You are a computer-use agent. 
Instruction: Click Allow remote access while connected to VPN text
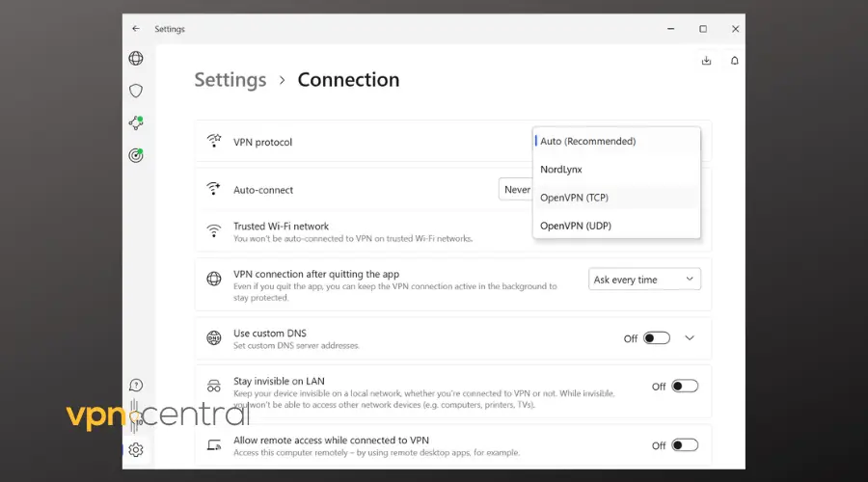pos(331,441)
